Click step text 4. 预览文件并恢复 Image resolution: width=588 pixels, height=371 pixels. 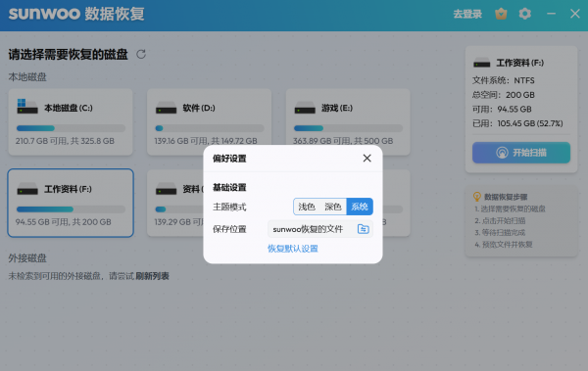click(504, 245)
